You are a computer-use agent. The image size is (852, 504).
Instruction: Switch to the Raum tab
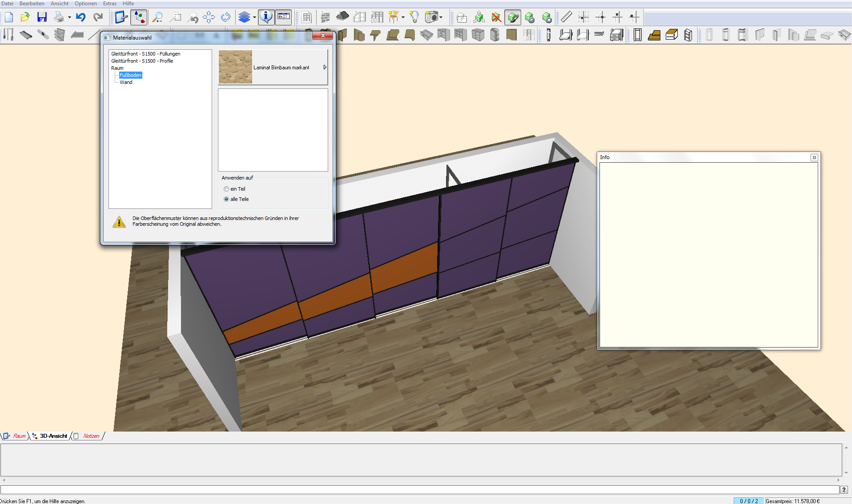click(x=19, y=436)
